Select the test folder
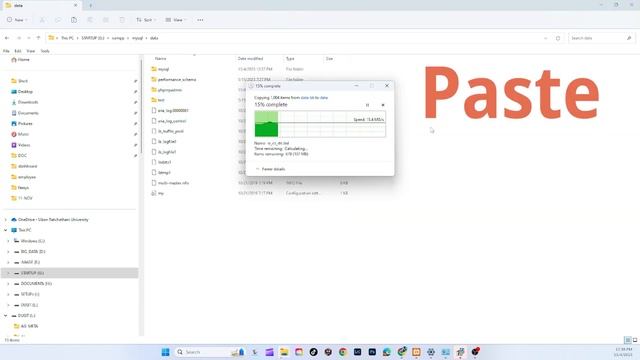The image size is (640, 360). [161, 100]
